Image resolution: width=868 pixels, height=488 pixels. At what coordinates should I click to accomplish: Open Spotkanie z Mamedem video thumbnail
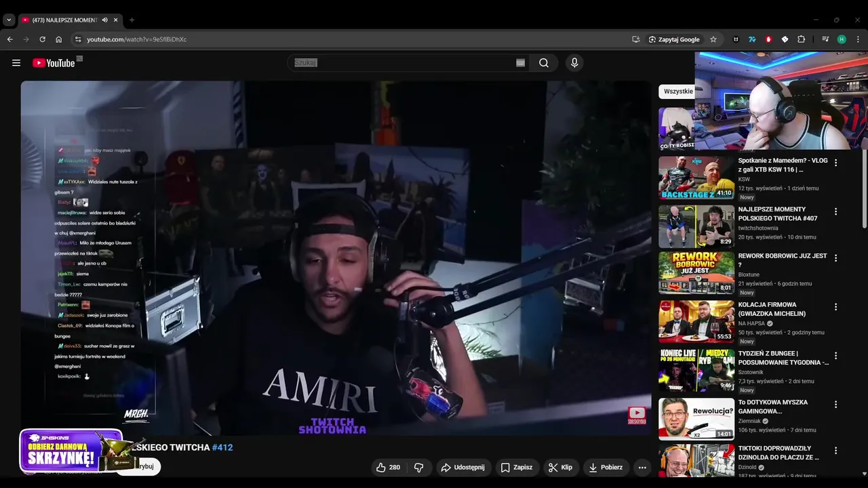[x=696, y=178]
